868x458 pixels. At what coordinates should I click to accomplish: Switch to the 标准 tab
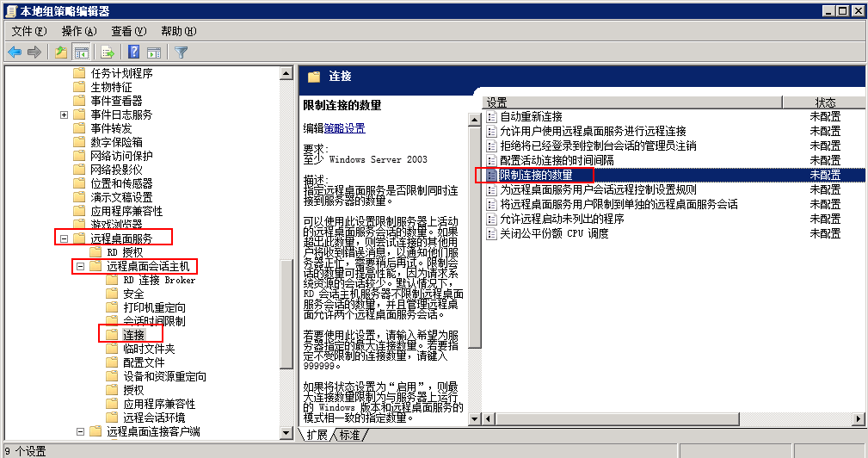pos(349,435)
